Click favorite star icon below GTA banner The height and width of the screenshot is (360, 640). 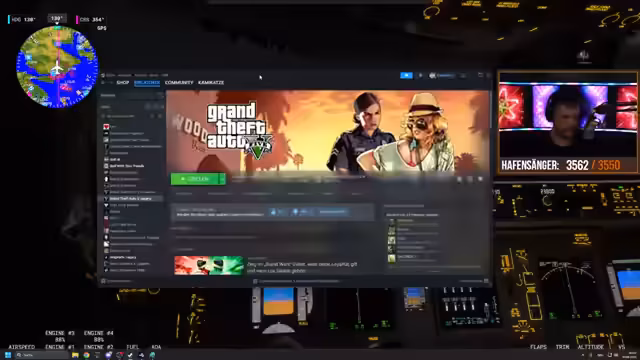[x=480, y=179]
